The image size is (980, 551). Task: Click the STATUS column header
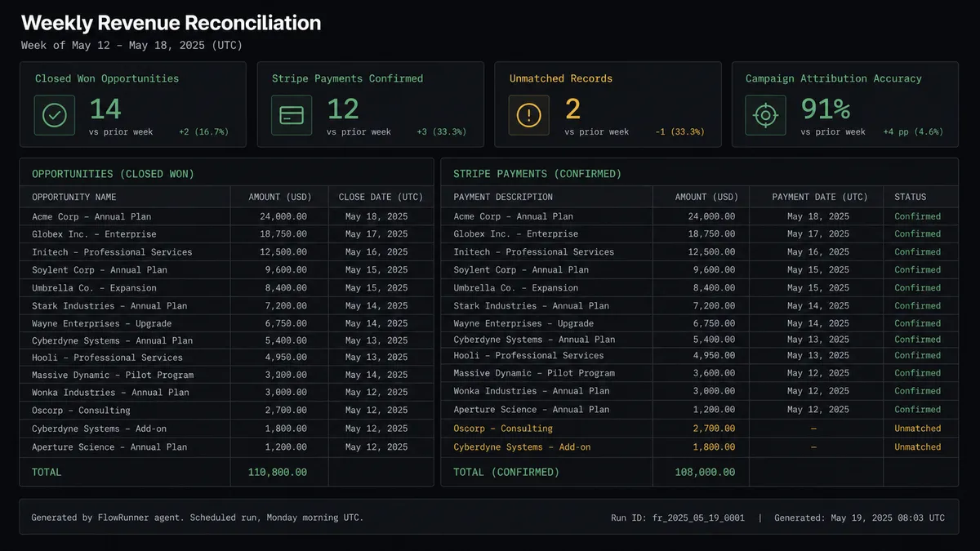pyautogui.click(x=911, y=197)
